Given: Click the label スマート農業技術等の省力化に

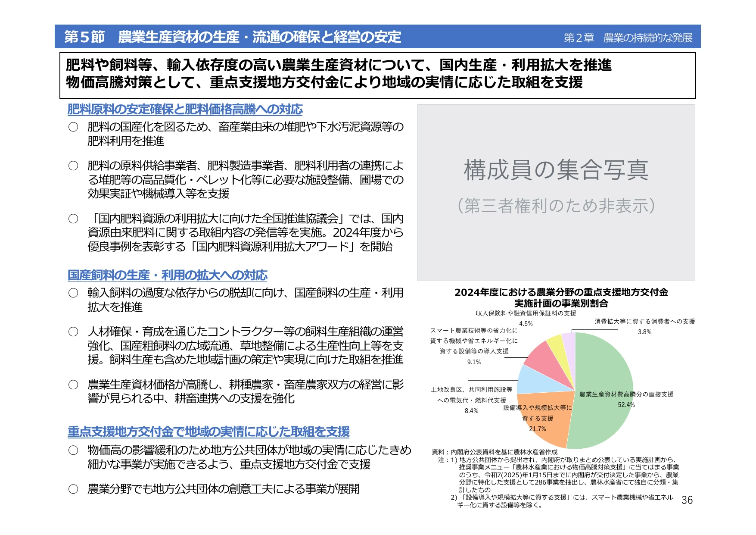Looking at the screenshot, I should 474,331.
